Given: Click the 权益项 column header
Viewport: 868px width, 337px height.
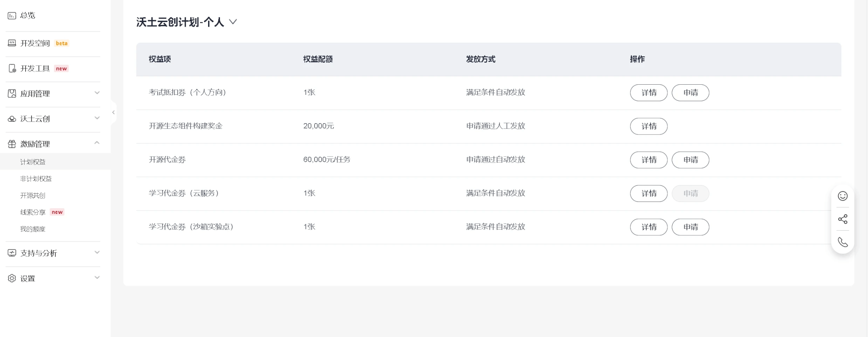Looking at the screenshot, I should [x=160, y=59].
